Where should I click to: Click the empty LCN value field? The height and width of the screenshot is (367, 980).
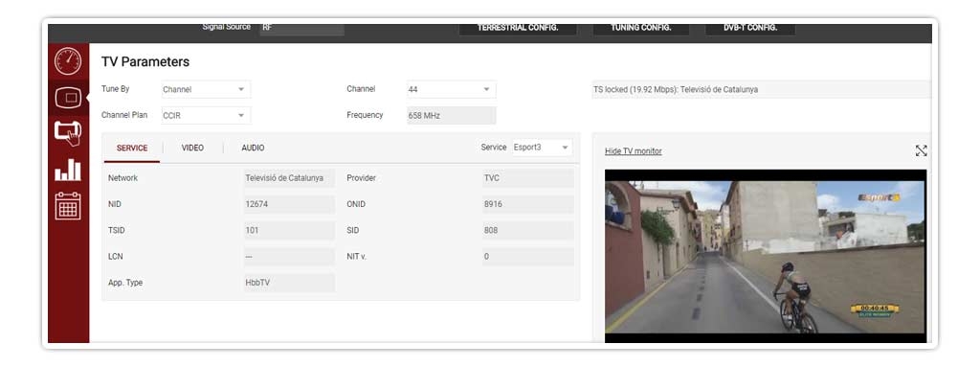tap(289, 257)
